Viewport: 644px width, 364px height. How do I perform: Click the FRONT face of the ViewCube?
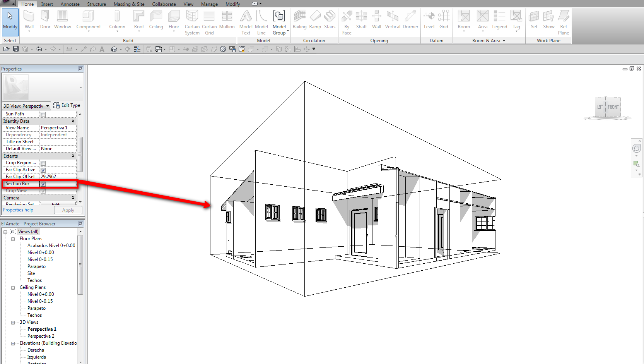click(613, 107)
